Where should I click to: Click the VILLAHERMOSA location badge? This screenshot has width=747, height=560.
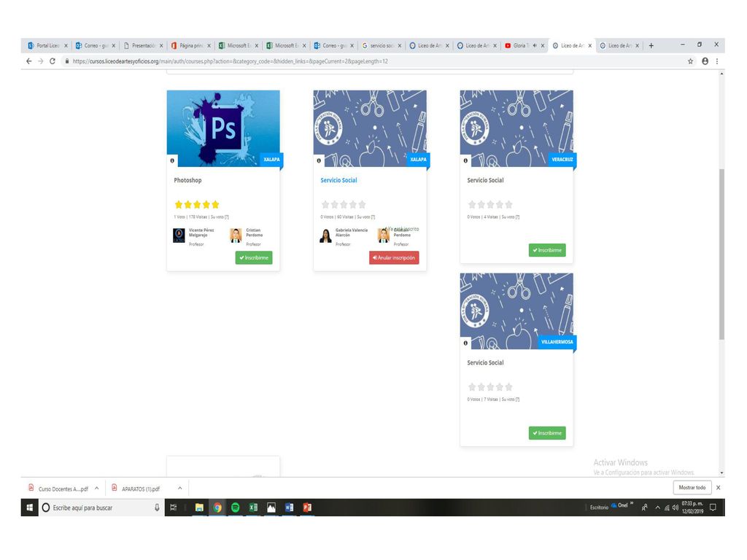click(557, 342)
